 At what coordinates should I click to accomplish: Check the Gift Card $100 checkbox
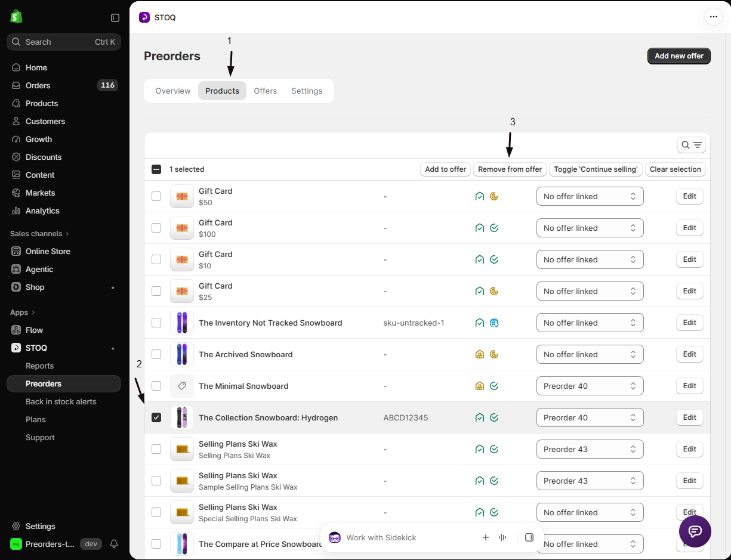click(x=156, y=228)
